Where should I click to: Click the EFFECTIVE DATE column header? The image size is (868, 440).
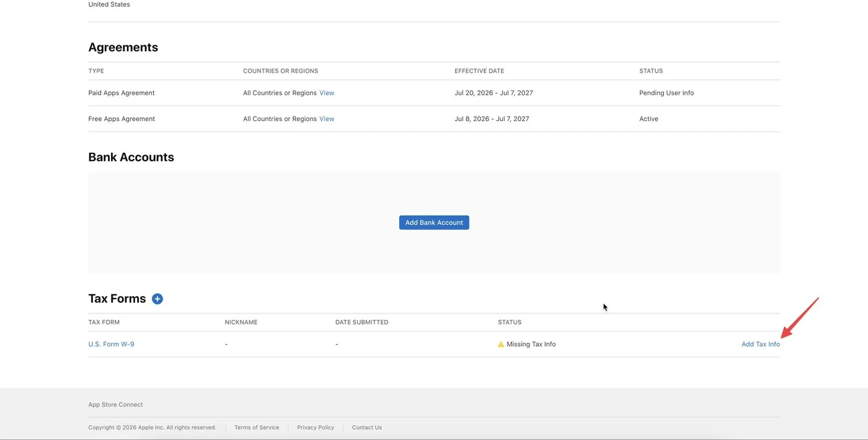479,71
